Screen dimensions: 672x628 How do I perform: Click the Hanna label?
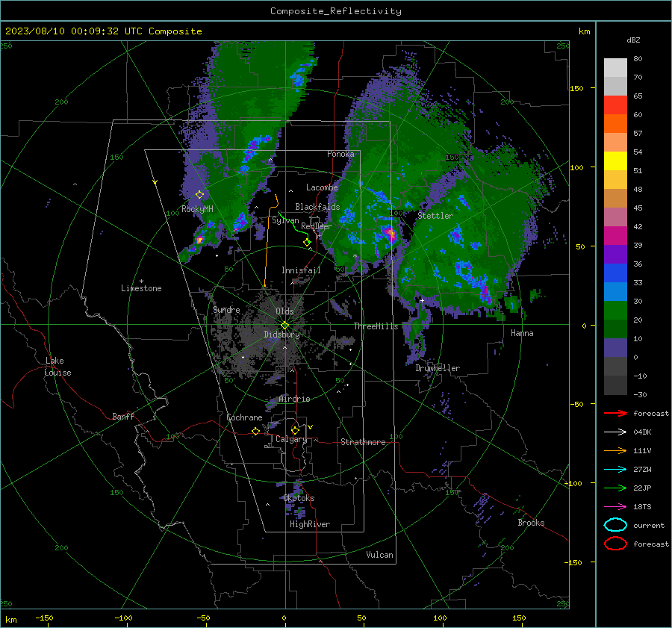[x=522, y=333]
